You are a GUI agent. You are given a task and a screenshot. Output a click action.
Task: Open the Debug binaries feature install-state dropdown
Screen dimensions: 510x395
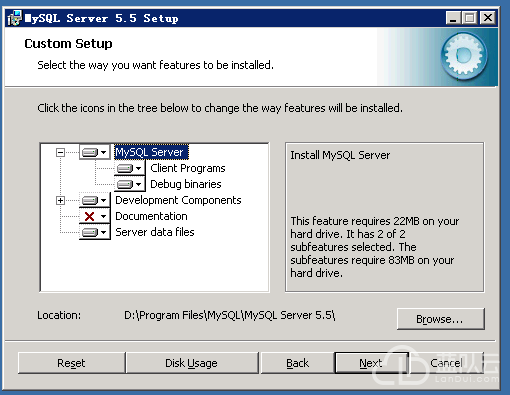coord(130,184)
